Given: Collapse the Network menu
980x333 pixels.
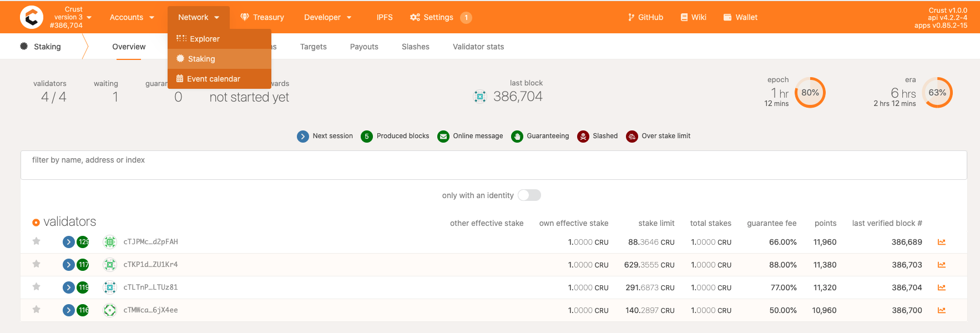Looking at the screenshot, I should (x=199, y=17).
